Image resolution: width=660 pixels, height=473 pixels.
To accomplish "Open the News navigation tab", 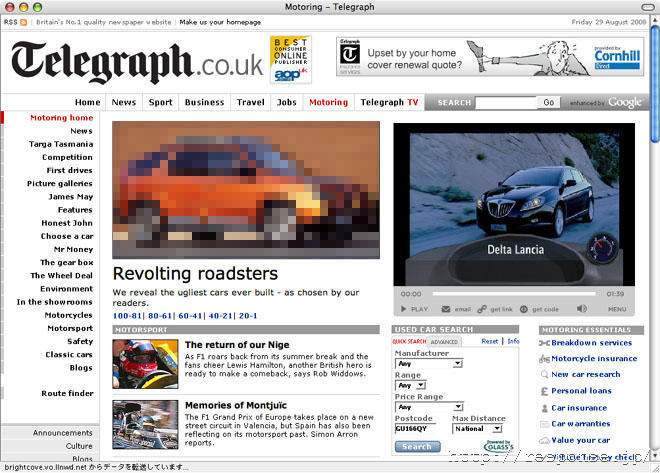I will point(124,102).
